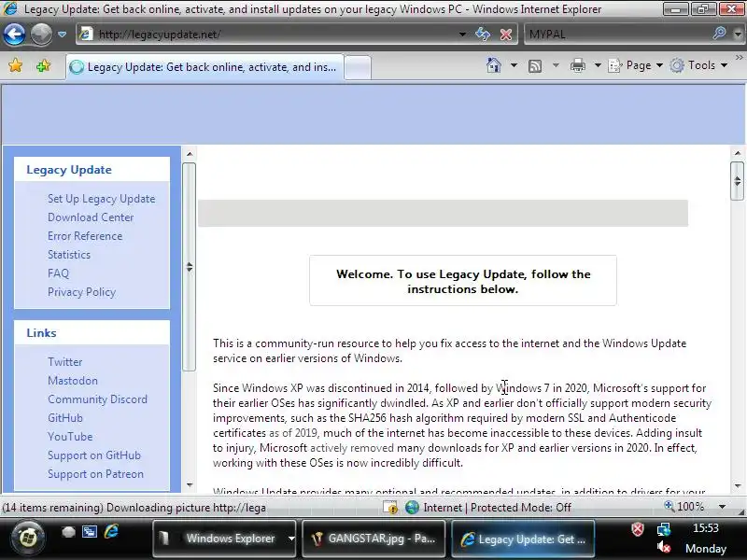This screenshot has height=560, width=747.
Task: Click the network connection tray icon
Action: (x=664, y=529)
